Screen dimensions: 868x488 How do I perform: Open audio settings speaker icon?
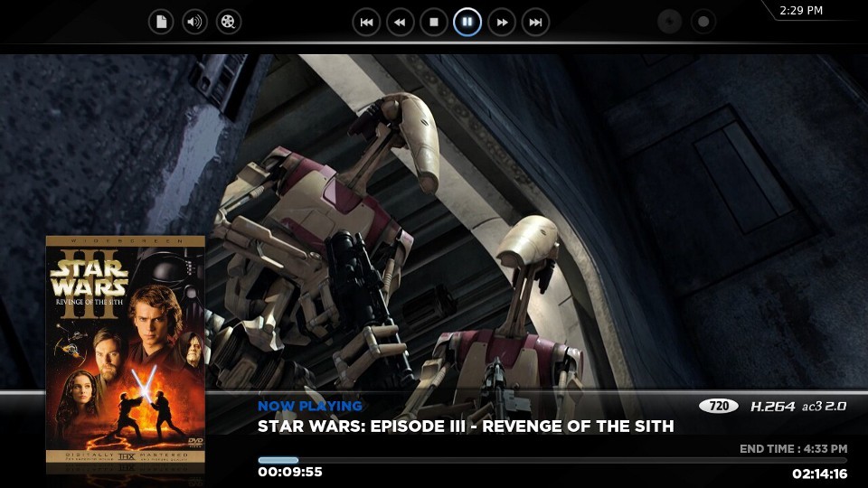tap(195, 22)
